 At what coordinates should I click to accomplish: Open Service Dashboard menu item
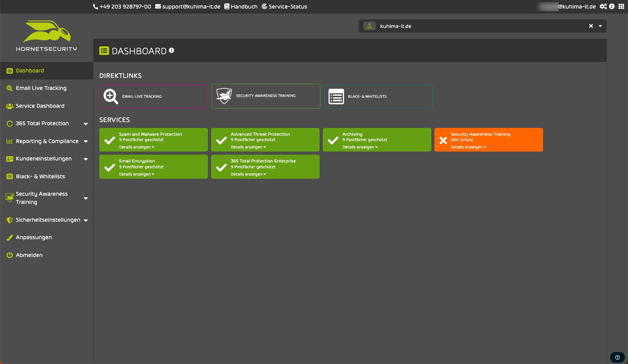[x=47, y=106]
